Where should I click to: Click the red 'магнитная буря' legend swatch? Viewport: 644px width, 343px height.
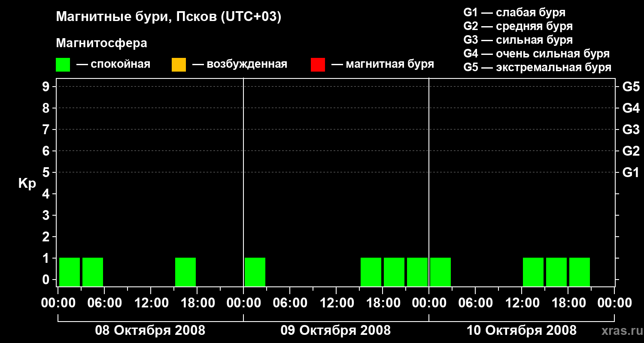318,64
